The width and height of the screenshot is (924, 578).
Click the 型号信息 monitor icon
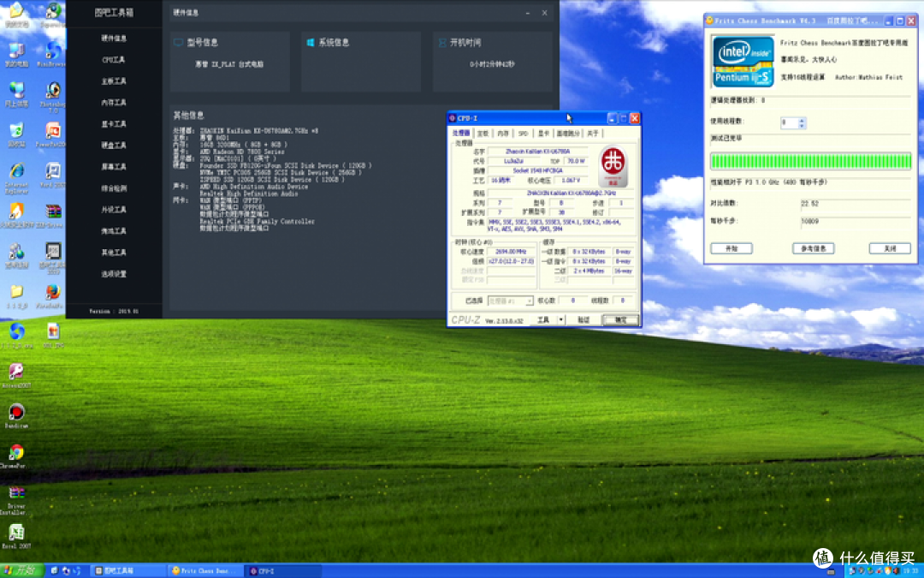click(178, 43)
